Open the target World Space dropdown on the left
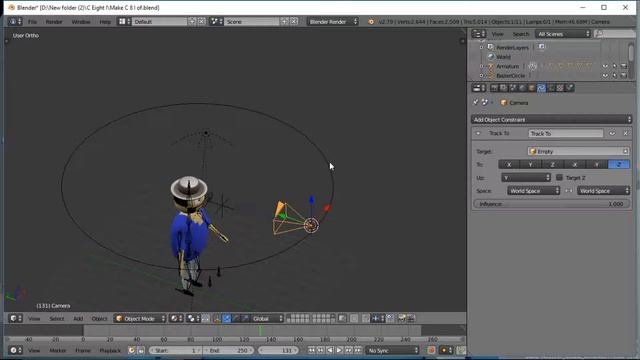The image size is (640, 360). pos(533,191)
